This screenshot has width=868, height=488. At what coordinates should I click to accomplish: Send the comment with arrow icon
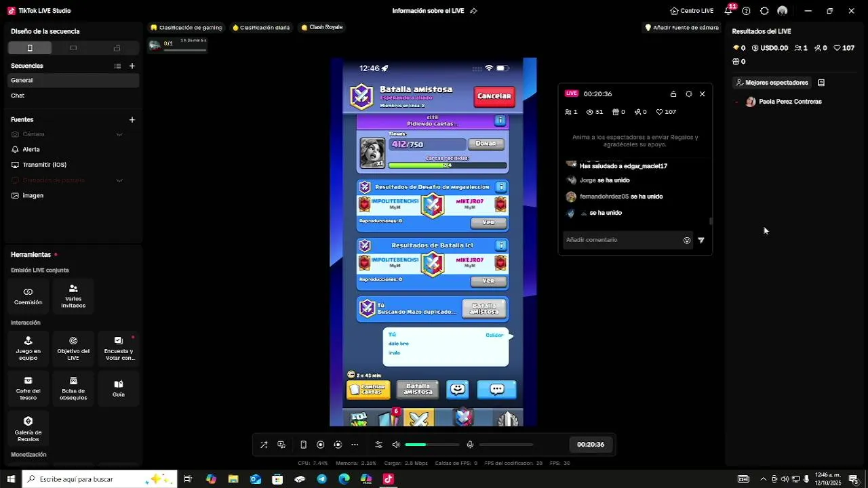click(701, 241)
